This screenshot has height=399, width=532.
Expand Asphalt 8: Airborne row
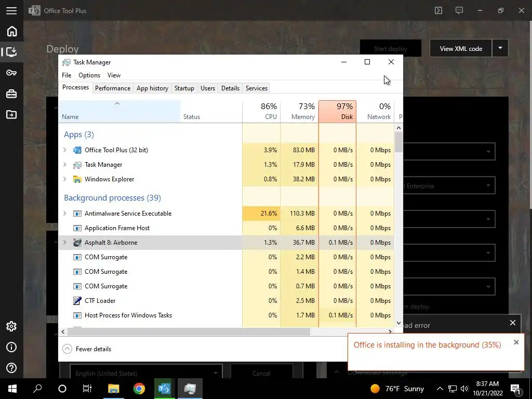coord(65,243)
